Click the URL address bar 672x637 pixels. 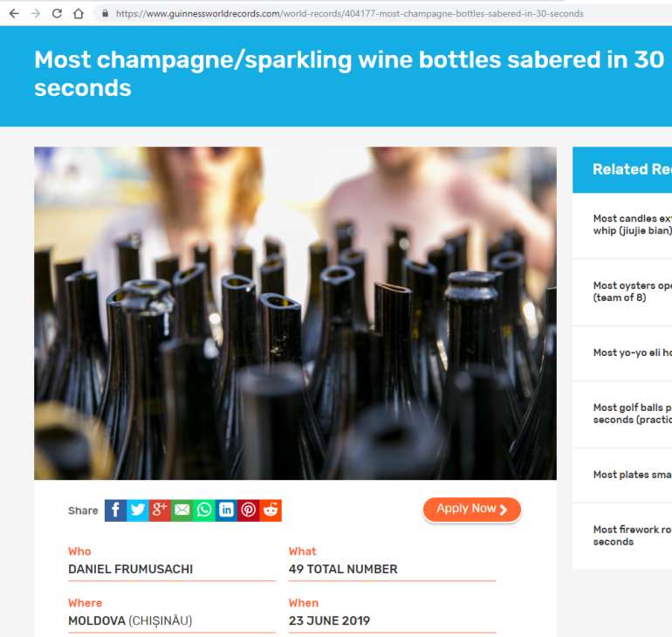pyautogui.click(x=349, y=14)
